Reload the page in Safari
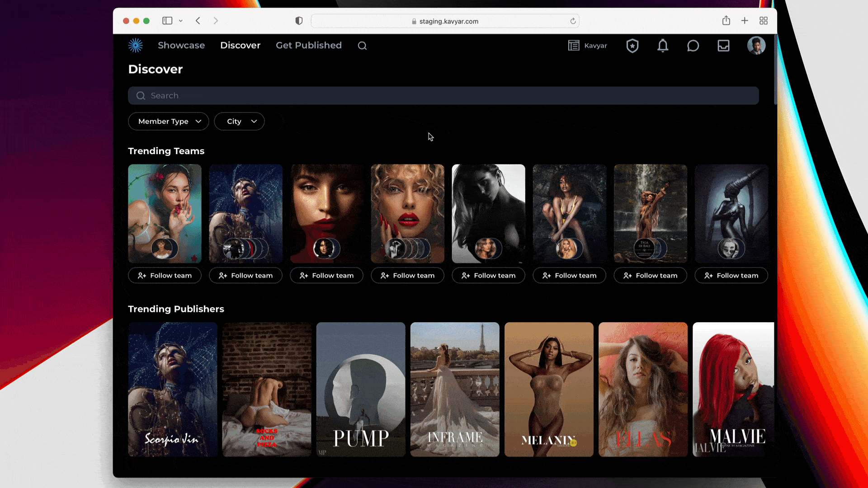The image size is (868, 488). click(573, 21)
